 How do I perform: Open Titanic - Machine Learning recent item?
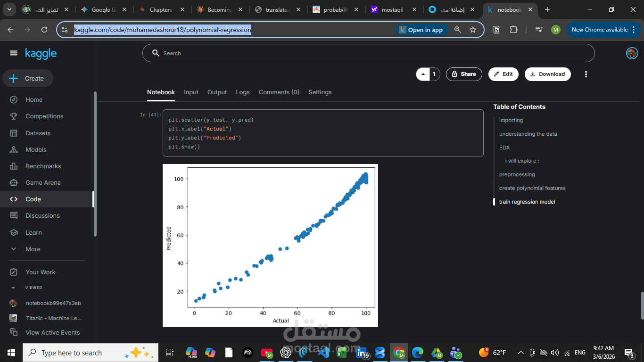point(54,318)
